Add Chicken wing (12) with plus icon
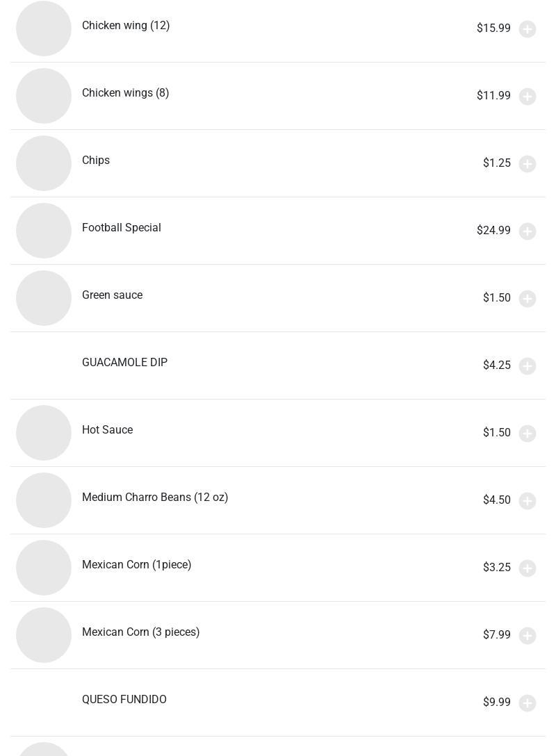This screenshot has width=556, height=756. point(527,29)
